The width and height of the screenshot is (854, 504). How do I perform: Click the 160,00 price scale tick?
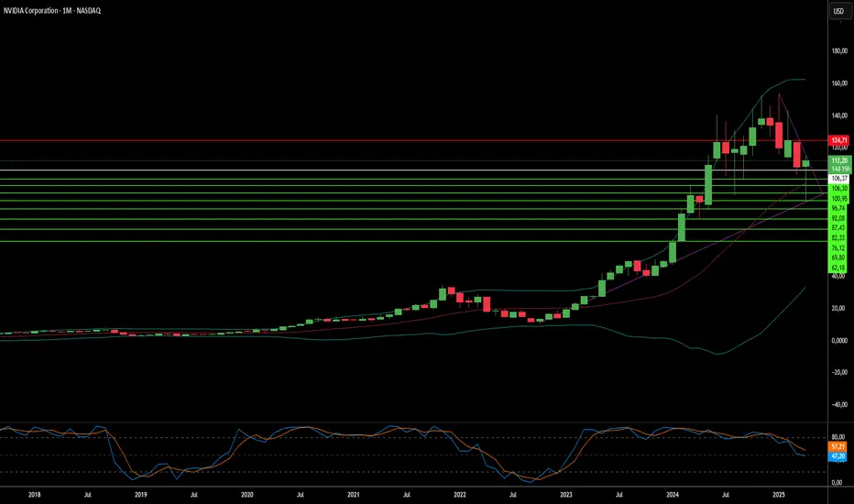839,83
